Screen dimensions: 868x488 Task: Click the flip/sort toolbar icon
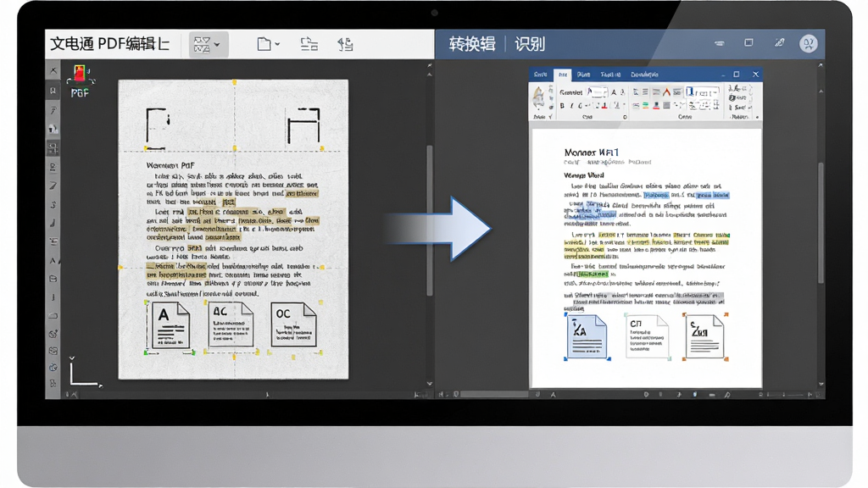346,44
